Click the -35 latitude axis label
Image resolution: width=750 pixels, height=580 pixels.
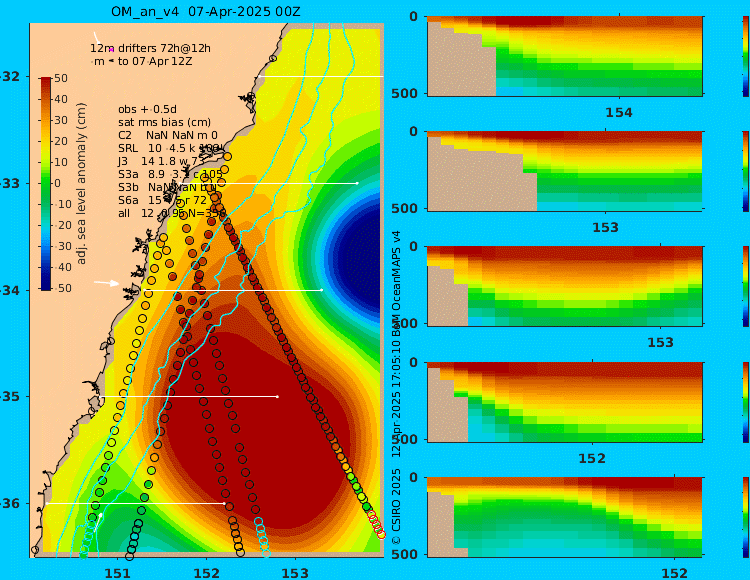(9, 397)
